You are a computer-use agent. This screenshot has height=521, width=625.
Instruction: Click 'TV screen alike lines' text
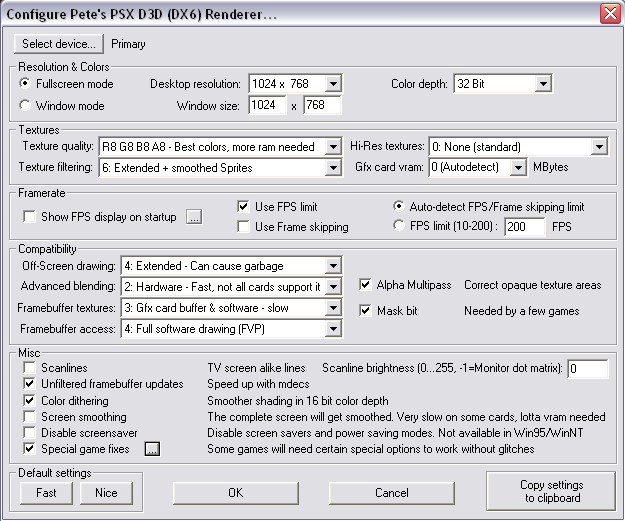[256, 368]
